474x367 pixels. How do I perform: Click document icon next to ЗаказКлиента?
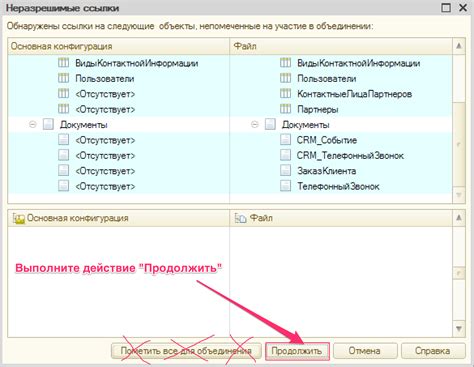(285, 170)
